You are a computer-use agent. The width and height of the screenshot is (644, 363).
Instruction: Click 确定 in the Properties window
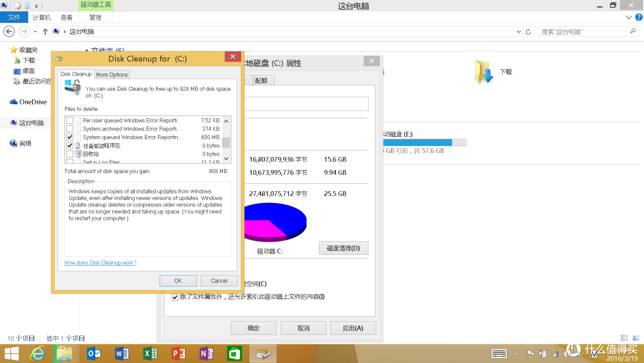click(x=253, y=328)
